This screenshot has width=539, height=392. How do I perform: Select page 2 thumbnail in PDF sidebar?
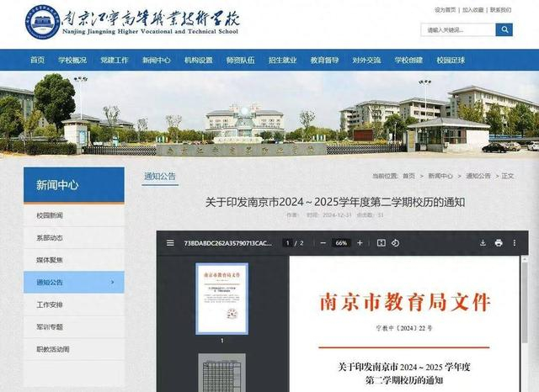click(221, 373)
